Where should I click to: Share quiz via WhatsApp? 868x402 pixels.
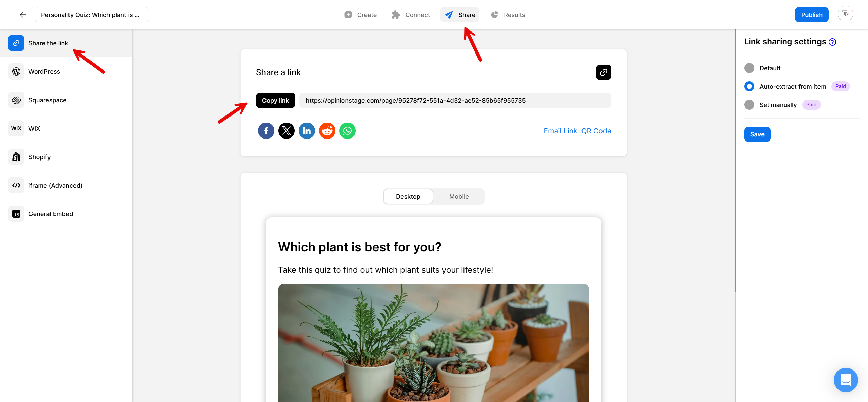click(x=348, y=131)
